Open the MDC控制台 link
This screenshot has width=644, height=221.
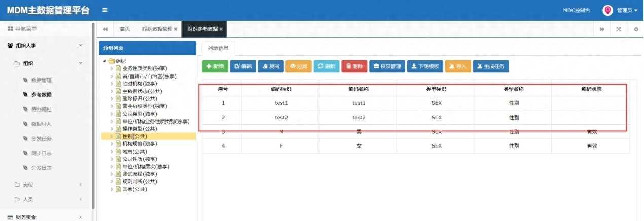pyautogui.click(x=577, y=10)
